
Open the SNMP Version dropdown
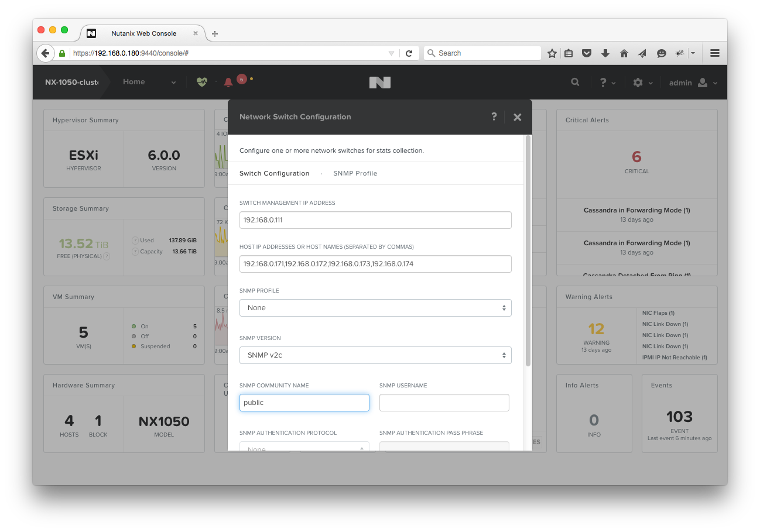[x=375, y=355]
